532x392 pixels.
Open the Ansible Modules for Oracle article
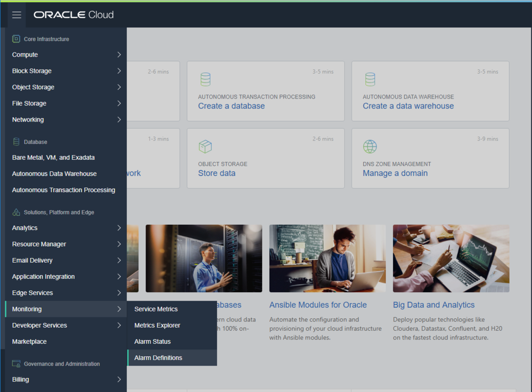tap(318, 305)
